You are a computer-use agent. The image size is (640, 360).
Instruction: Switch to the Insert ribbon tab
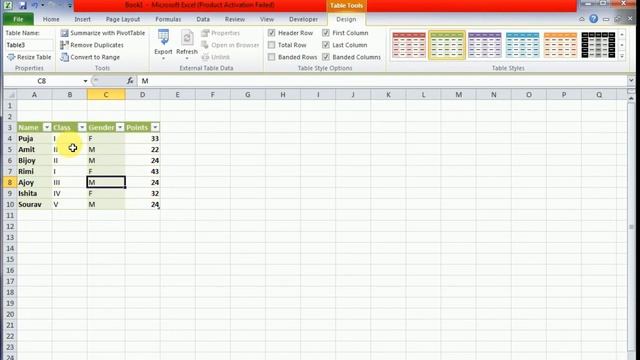click(x=82, y=19)
